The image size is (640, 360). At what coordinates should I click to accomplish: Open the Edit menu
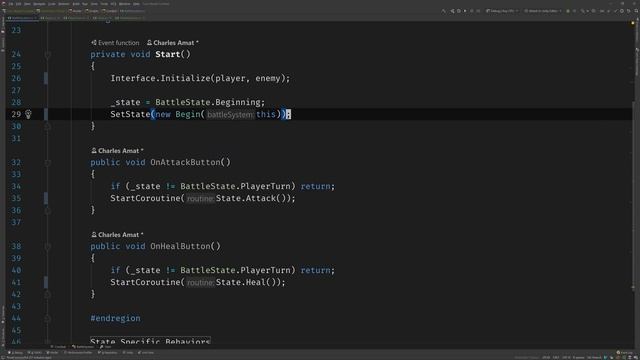click(18, 4)
